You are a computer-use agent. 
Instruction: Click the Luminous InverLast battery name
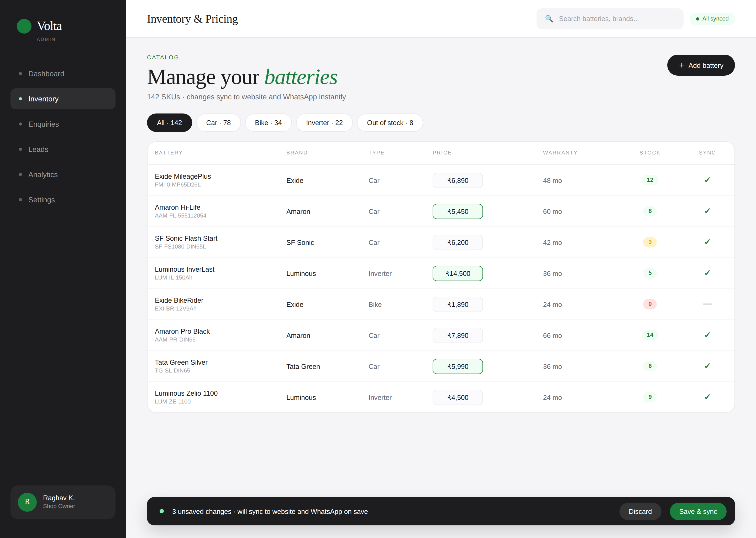point(184,269)
